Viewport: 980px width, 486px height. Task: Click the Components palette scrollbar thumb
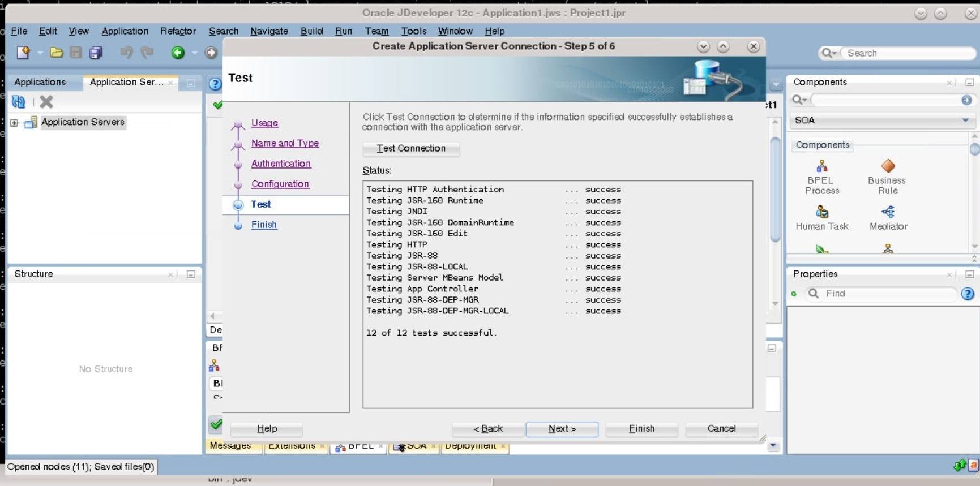(x=974, y=149)
